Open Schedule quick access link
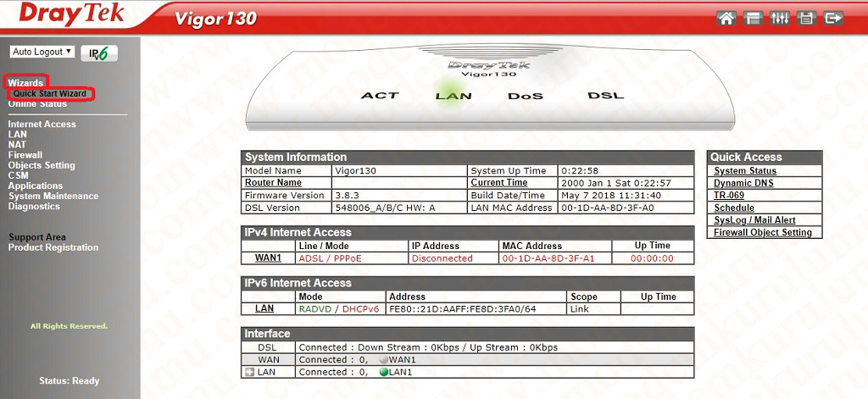Image resolution: width=868 pixels, height=399 pixels. pyautogui.click(x=734, y=208)
